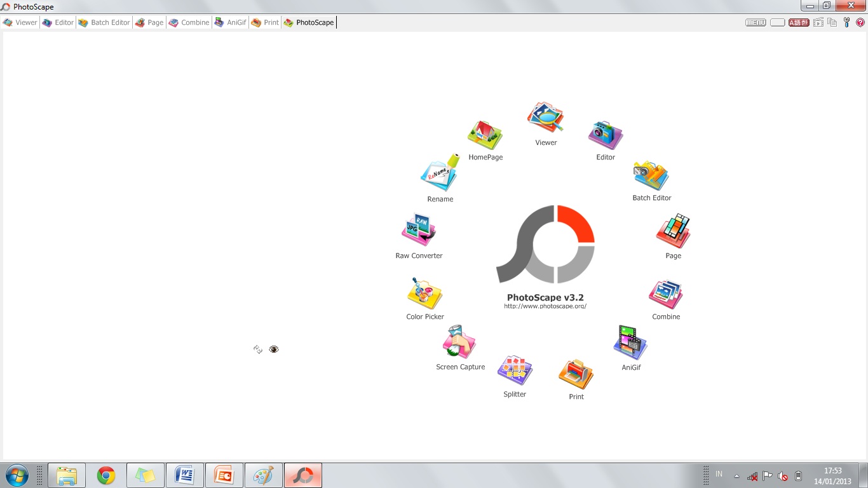Open help via red question mark
This screenshot has height=488, width=868.
click(x=860, y=22)
